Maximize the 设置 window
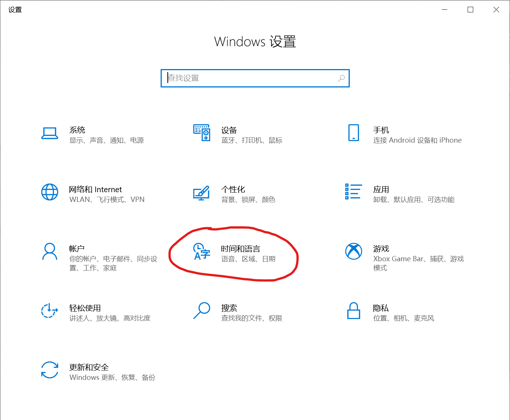The width and height of the screenshot is (510, 420). (x=471, y=10)
